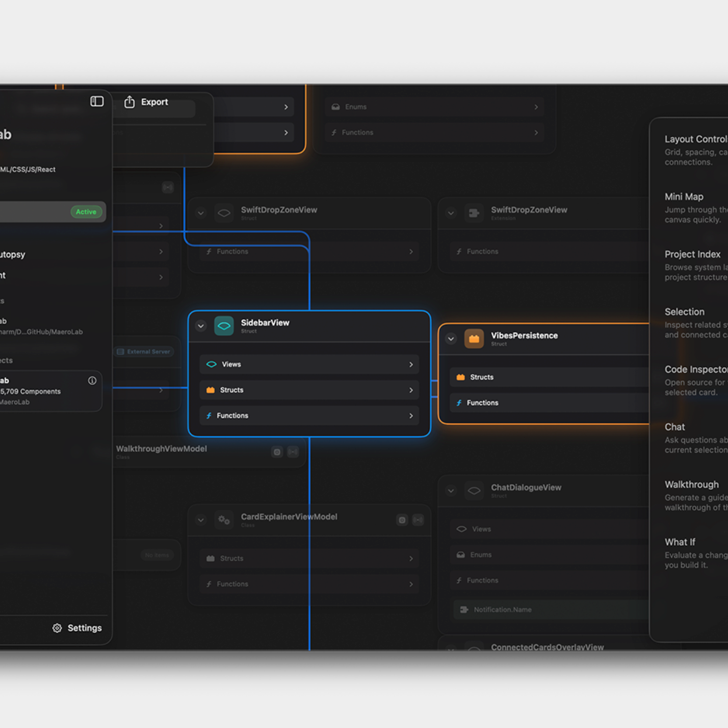The width and height of the screenshot is (728, 728).
Task: Click the SidebarView teal eye icon
Action: (x=224, y=326)
